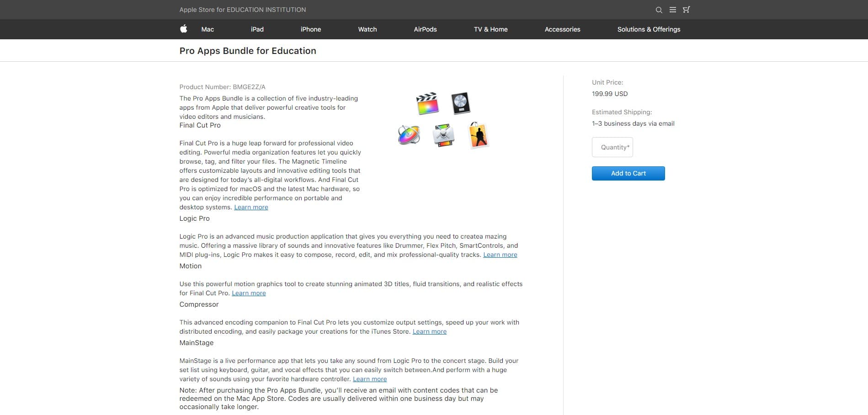Follow Learn more link for MainStage
This screenshot has width=868, height=415.
pyautogui.click(x=370, y=379)
